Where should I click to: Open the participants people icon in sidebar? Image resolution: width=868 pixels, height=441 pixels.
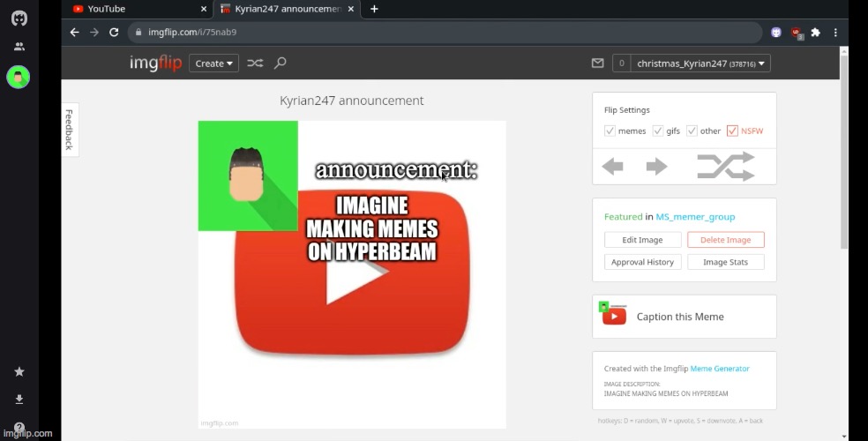[x=19, y=47]
